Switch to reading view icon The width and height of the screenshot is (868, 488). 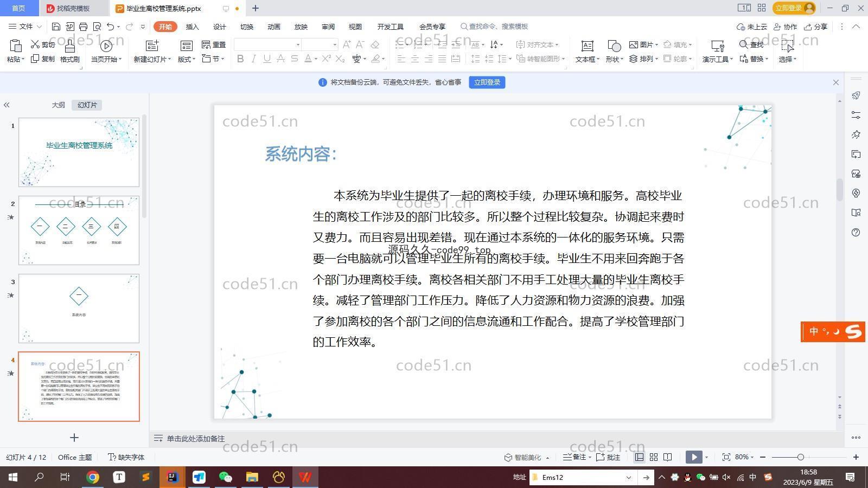click(x=668, y=457)
